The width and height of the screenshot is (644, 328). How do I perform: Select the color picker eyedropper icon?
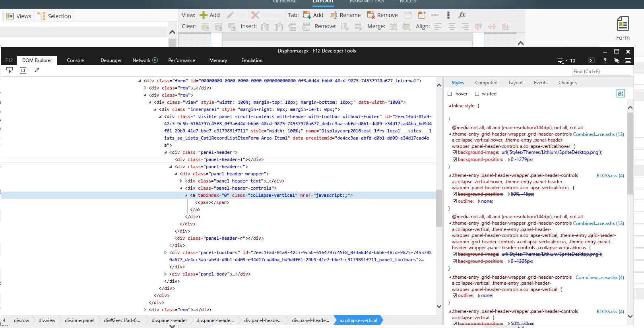(37, 70)
